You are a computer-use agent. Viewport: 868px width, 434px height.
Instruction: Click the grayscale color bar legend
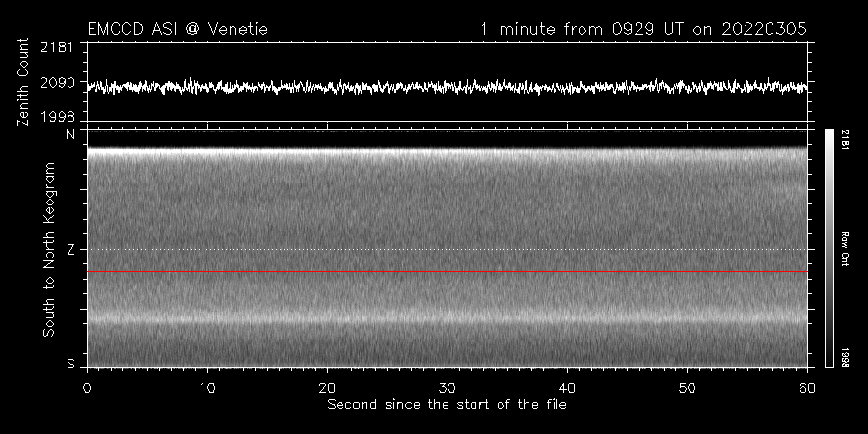pos(828,249)
